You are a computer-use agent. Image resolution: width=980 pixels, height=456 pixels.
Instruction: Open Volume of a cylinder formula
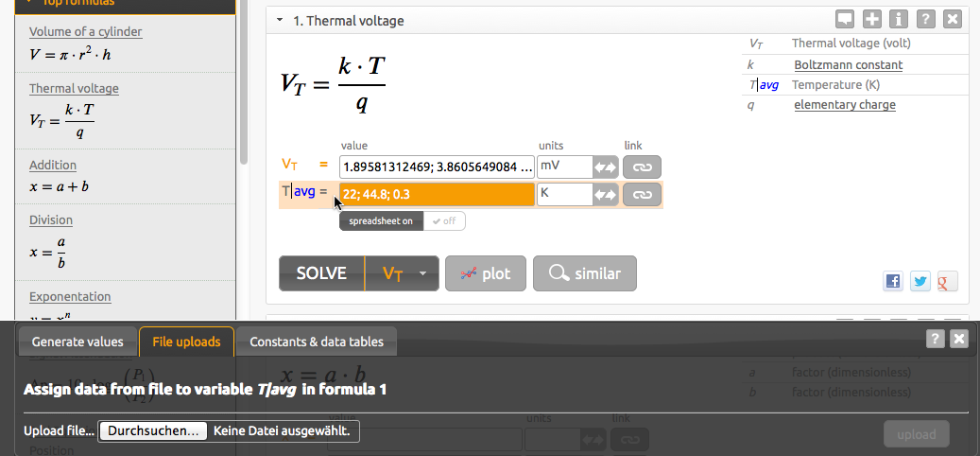pyautogui.click(x=86, y=31)
